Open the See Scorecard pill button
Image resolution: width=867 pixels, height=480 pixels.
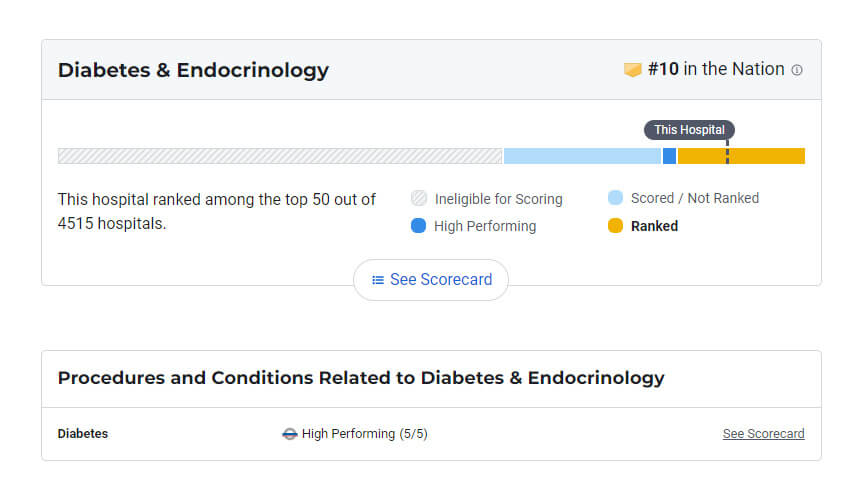click(431, 280)
